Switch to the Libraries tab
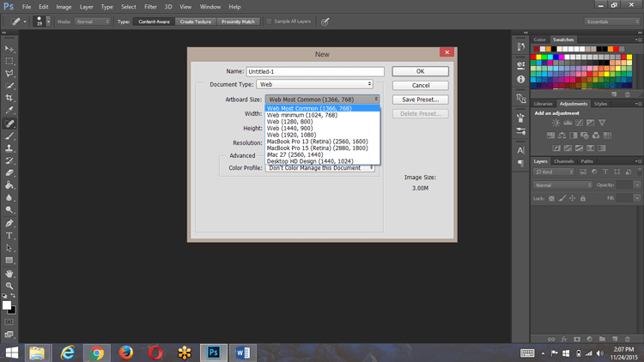This screenshot has height=362, width=644. click(x=543, y=104)
